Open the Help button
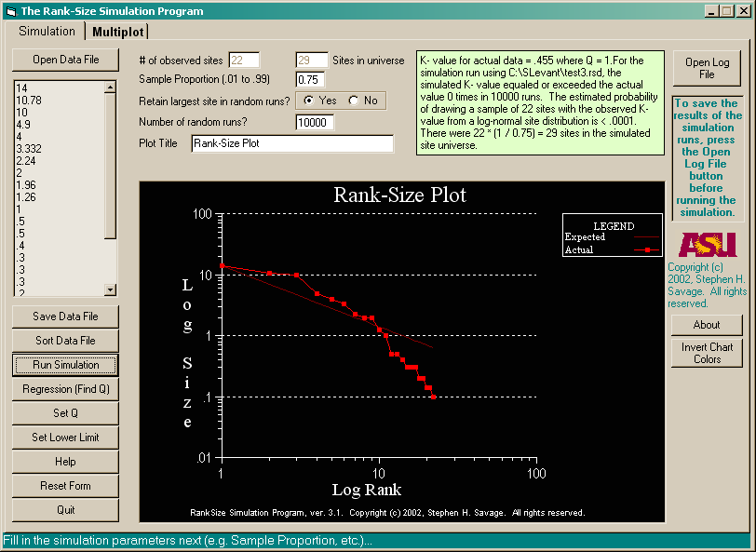Viewport: 756px width, 552px height. coord(65,462)
